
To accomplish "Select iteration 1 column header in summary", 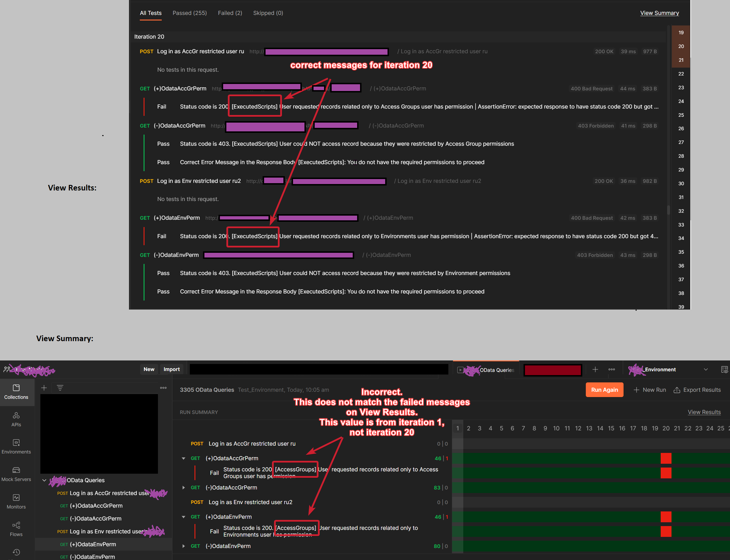I will 457,428.
